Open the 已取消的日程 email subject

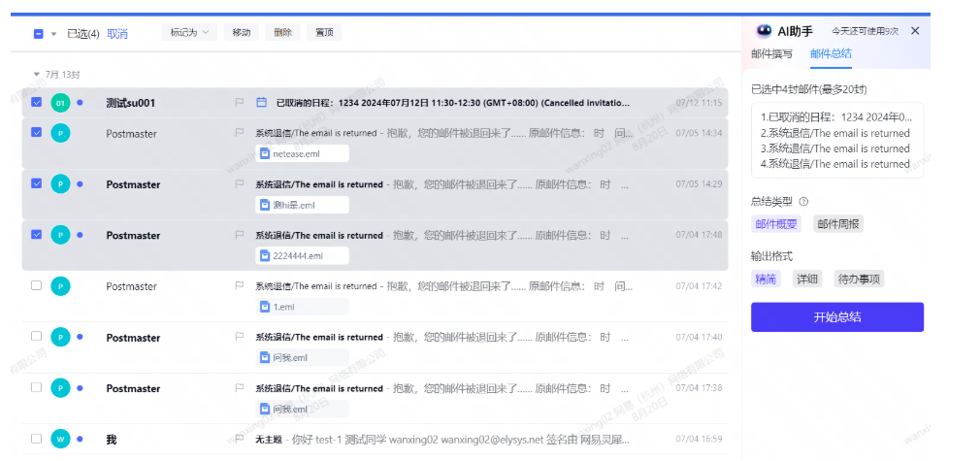pos(453,103)
